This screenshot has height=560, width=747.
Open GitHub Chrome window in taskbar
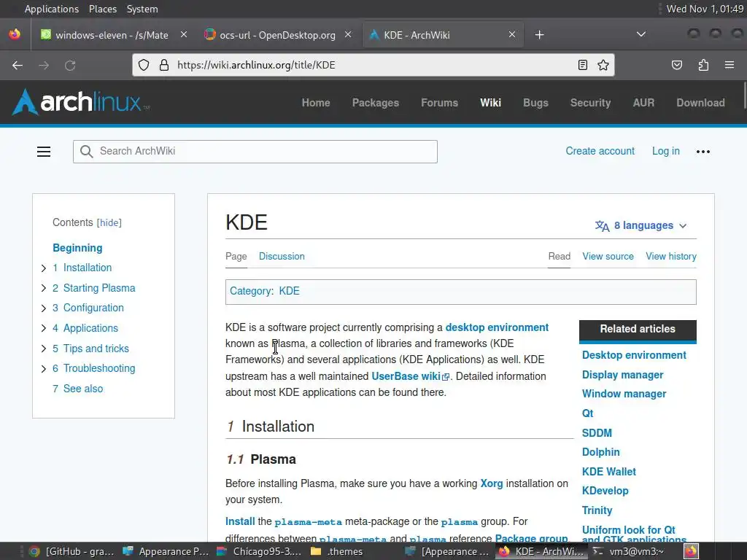point(71,551)
